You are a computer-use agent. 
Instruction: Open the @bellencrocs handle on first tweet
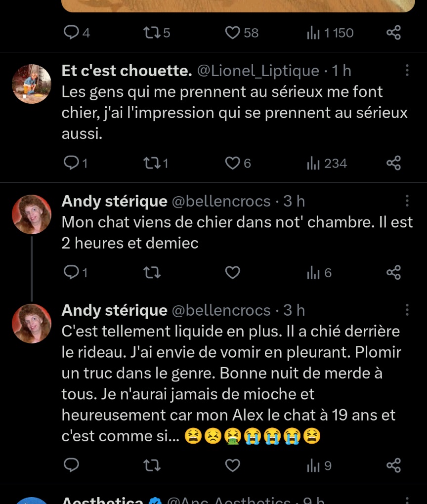coord(221,201)
